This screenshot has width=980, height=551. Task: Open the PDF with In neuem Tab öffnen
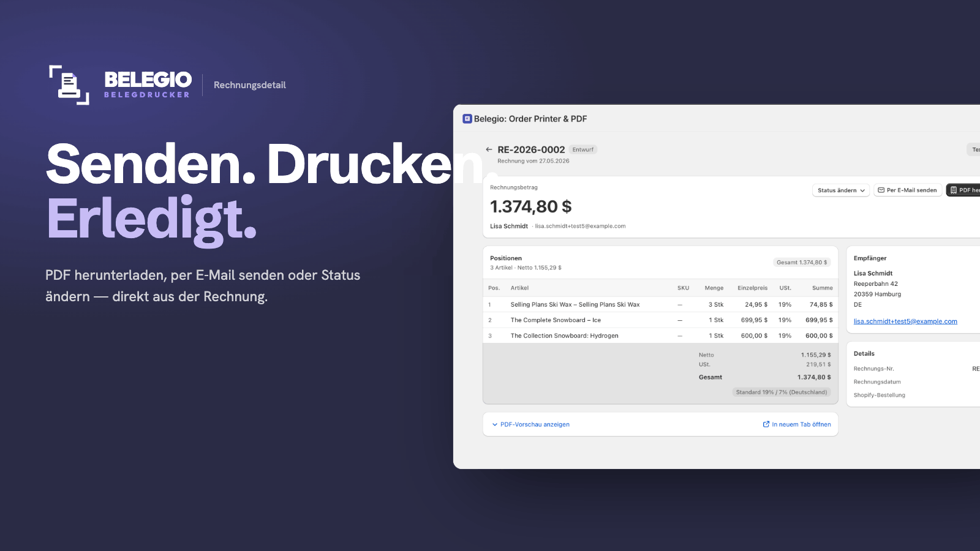click(x=797, y=424)
